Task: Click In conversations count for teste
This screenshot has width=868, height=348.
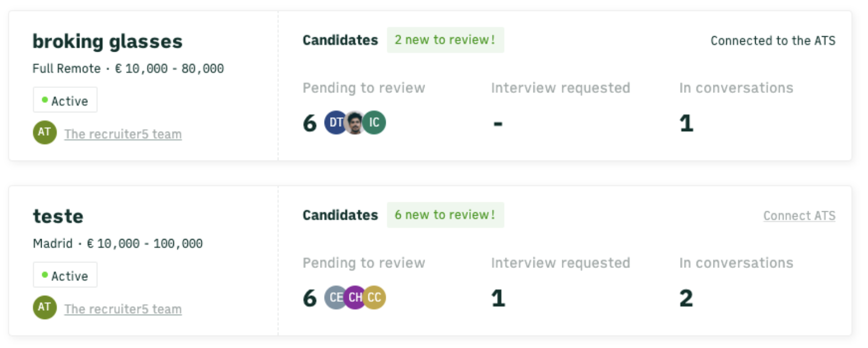Action: coord(686,299)
